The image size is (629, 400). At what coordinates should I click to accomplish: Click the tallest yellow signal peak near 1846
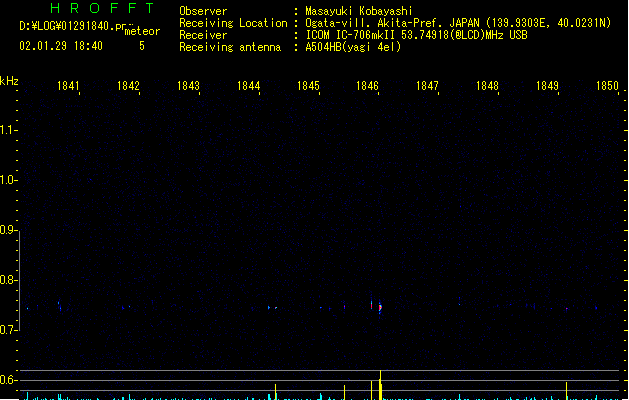380,385
